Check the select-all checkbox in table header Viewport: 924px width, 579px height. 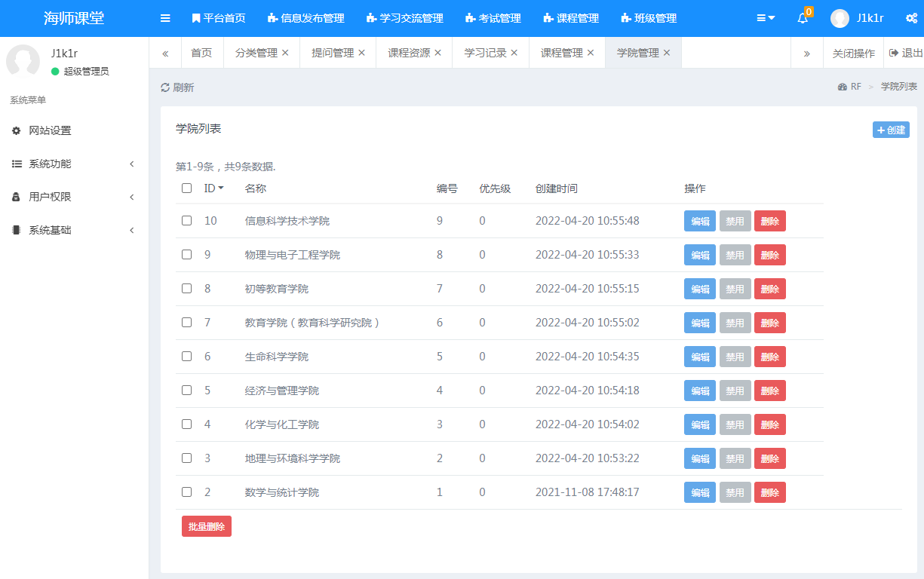click(186, 188)
